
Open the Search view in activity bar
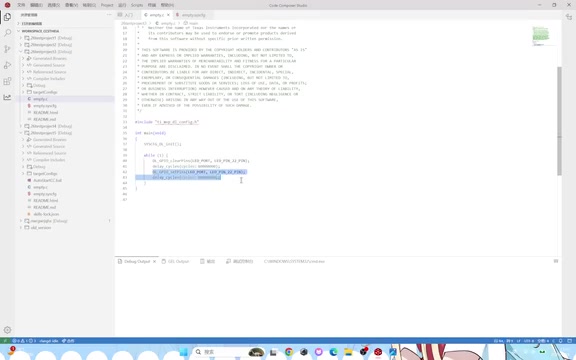pyautogui.click(x=7, y=33)
